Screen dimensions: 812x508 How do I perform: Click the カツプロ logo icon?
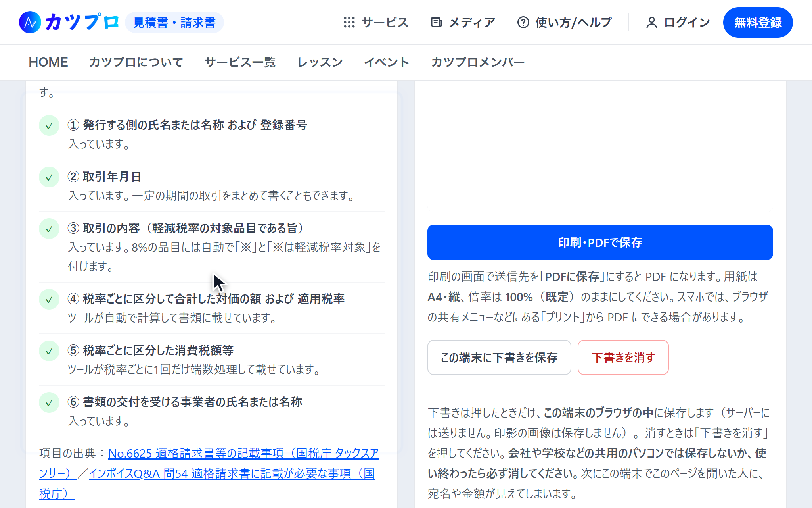click(30, 22)
